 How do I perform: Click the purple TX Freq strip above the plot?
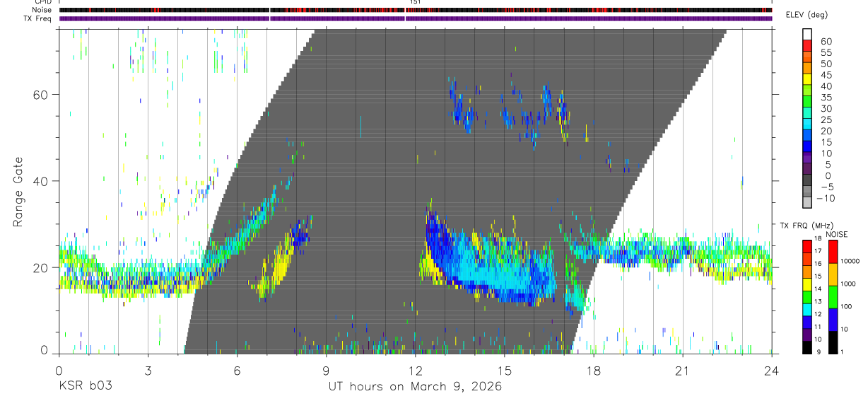(x=416, y=18)
